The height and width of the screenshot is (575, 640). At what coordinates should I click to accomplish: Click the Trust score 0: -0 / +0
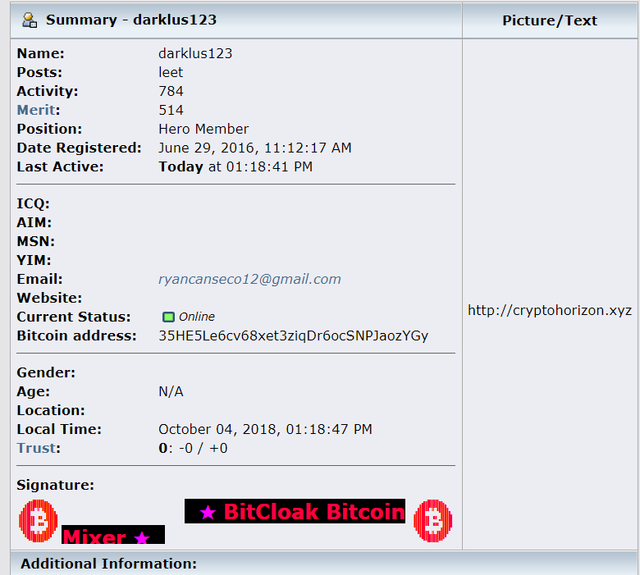click(193, 448)
